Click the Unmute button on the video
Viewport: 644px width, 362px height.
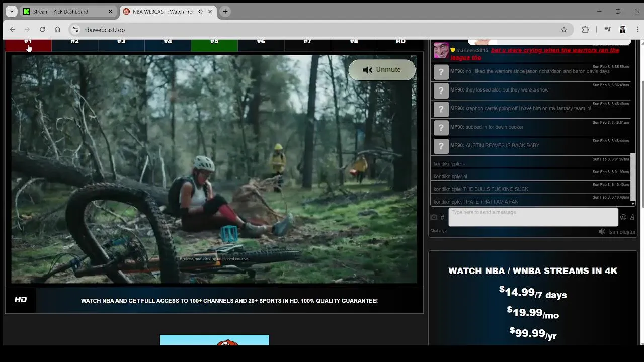pos(382,70)
